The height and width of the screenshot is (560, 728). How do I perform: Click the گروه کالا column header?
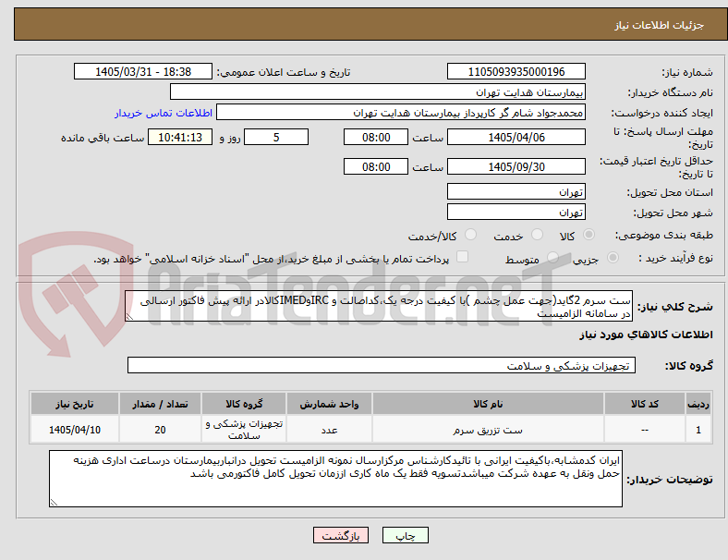coord(244,404)
